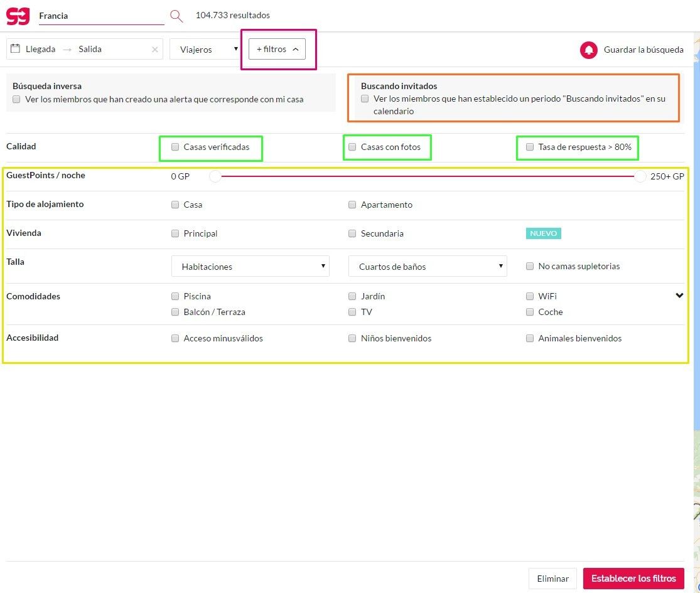Click the NUEVO badge

tap(543, 233)
